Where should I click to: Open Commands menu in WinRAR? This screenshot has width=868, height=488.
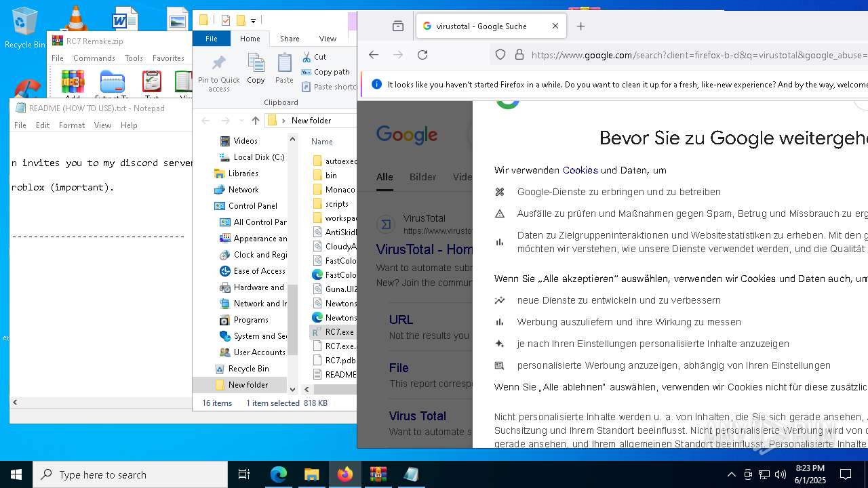click(x=94, y=58)
